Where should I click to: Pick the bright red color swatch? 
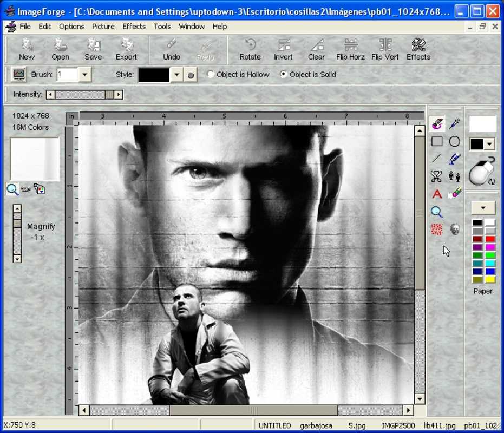(490, 239)
